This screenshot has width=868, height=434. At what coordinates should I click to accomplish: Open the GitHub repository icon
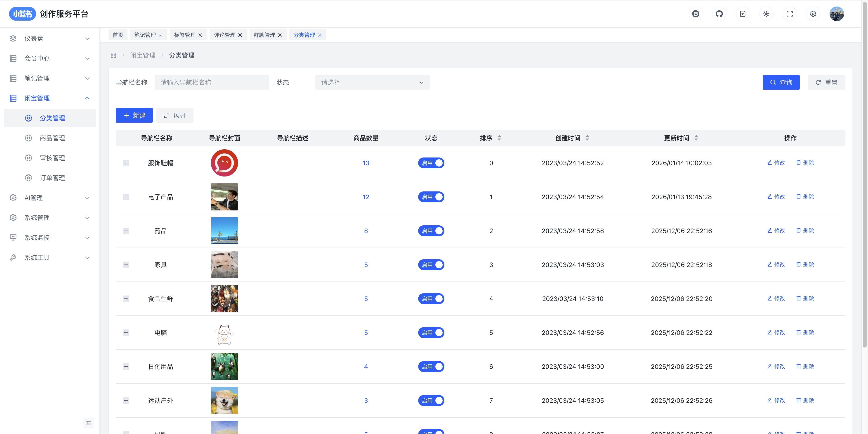719,14
